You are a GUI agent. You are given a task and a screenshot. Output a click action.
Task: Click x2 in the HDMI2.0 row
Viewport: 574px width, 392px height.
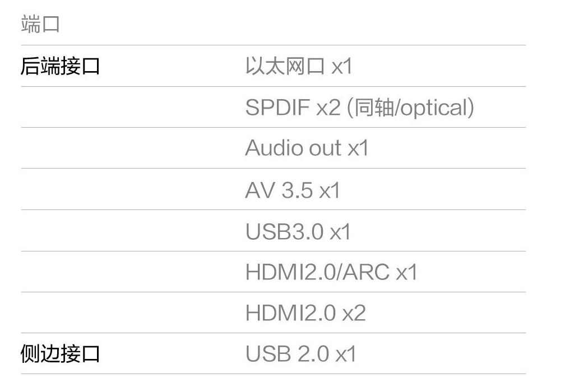coord(354,313)
